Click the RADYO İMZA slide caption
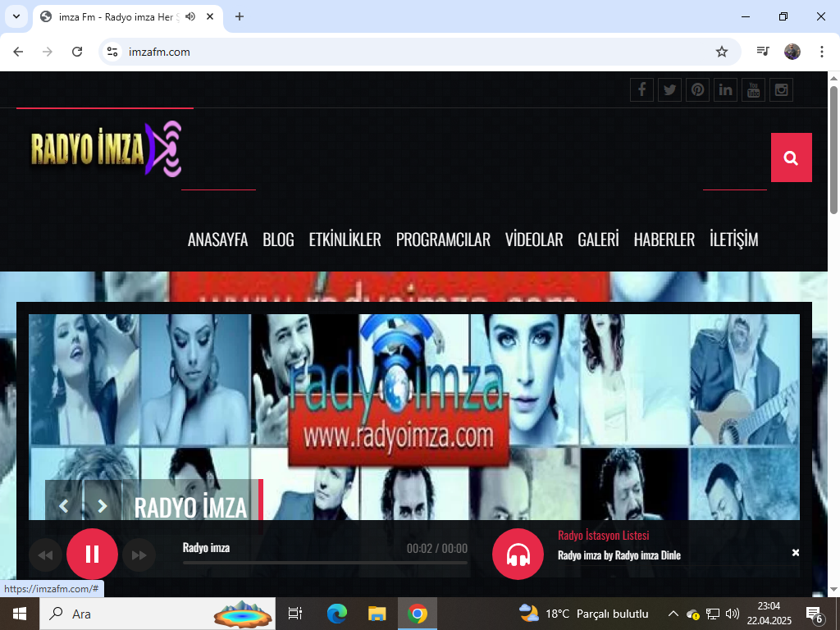 190,507
